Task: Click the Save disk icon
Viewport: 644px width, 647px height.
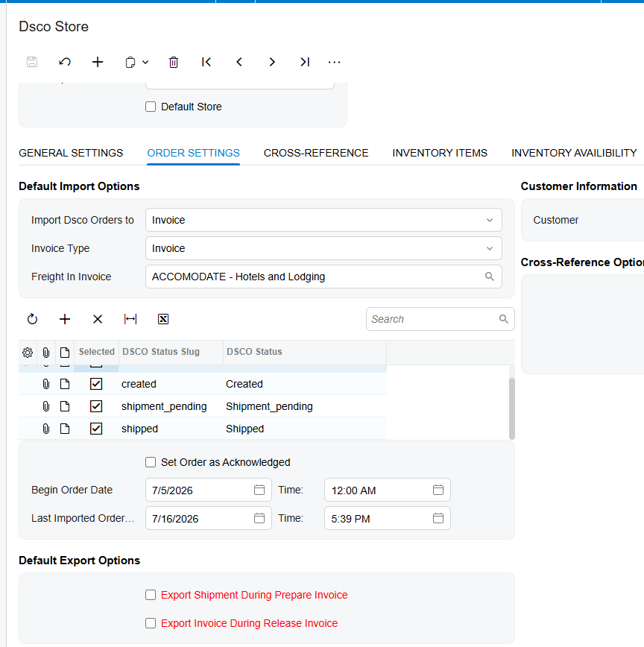Action: tap(32, 63)
